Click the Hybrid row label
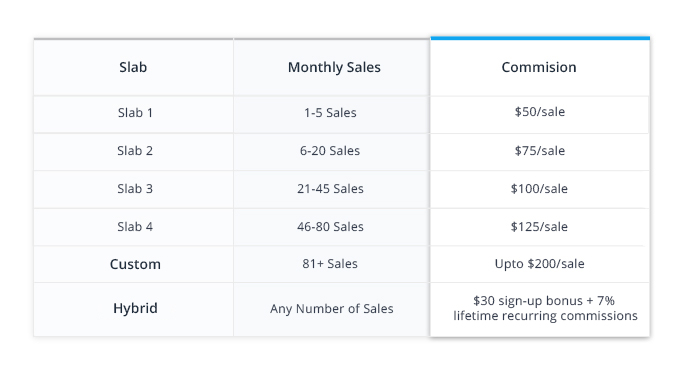The image size is (680, 373). 135,308
